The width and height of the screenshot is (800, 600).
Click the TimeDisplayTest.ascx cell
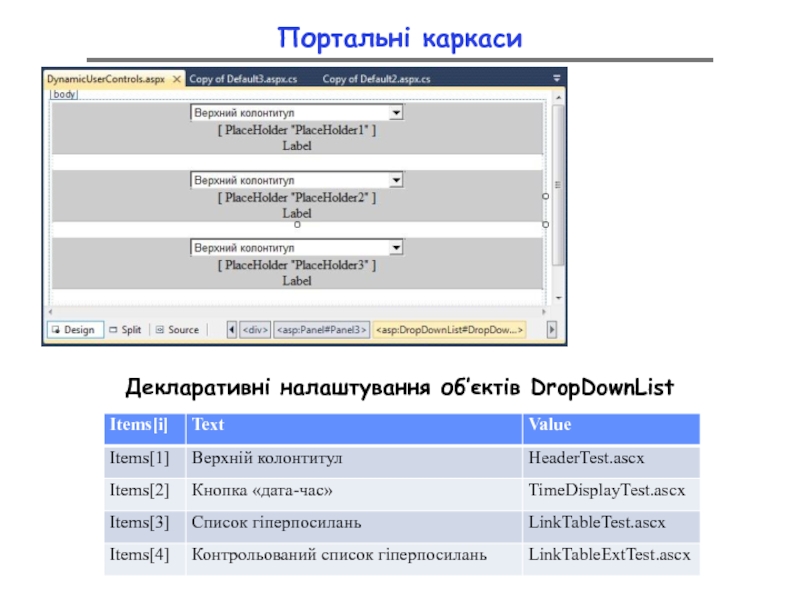pos(611,494)
